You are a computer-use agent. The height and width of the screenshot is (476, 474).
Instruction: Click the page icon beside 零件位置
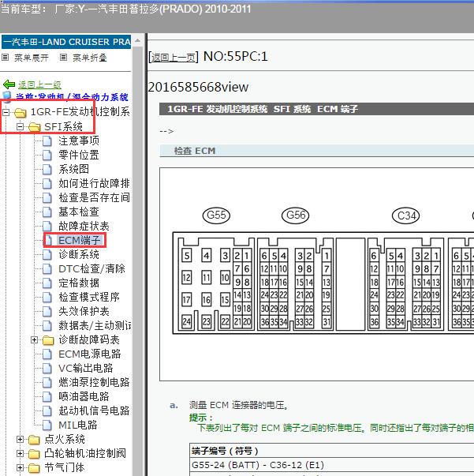click(x=47, y=156)
